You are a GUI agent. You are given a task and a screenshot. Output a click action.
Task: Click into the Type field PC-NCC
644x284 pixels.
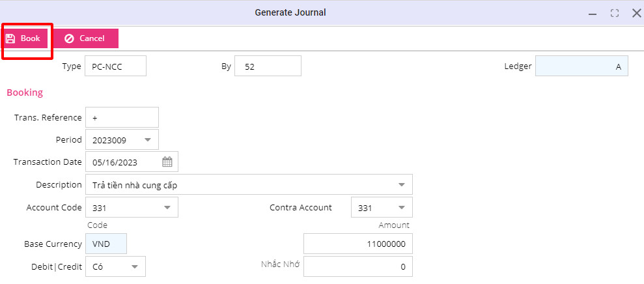115,66
